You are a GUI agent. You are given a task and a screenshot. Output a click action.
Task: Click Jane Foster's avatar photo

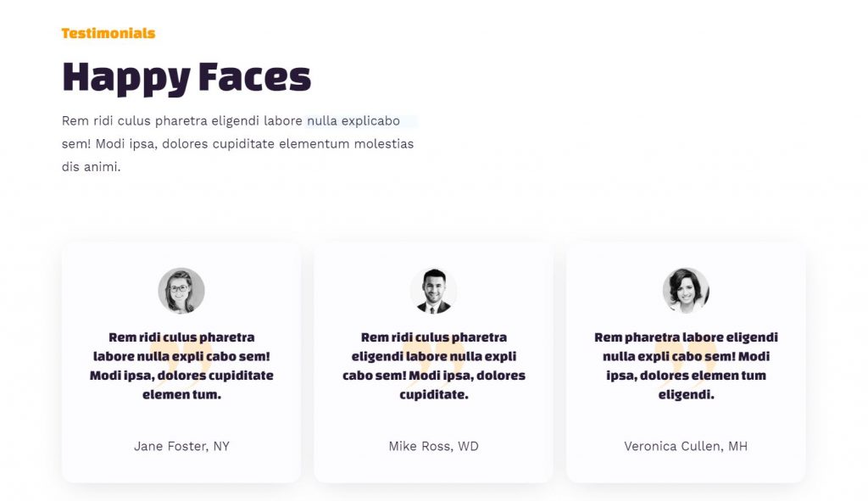coord(181,291)
